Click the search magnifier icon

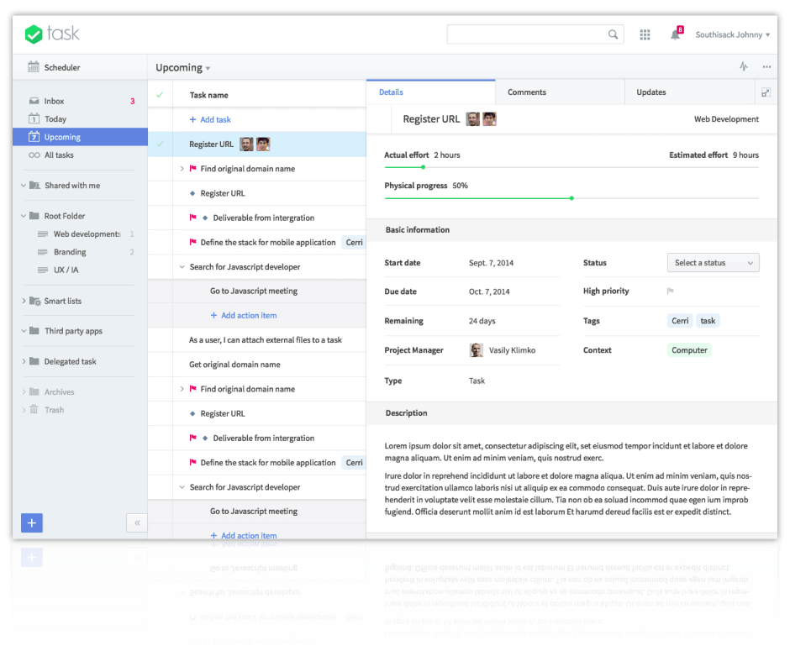coord(613,34)
